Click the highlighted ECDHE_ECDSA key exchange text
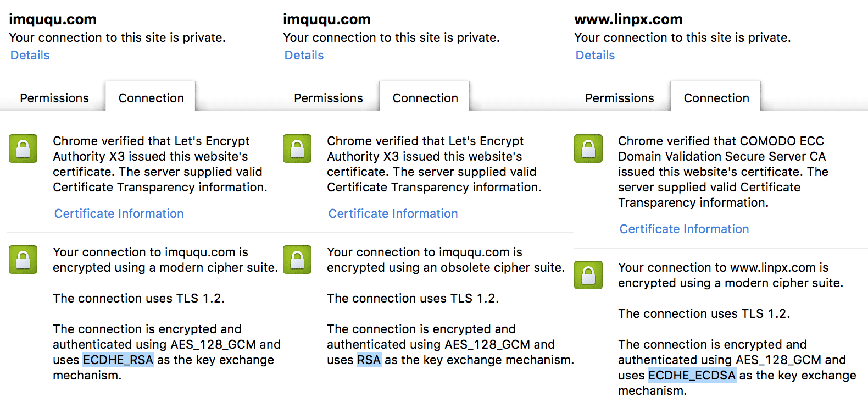This screenshot has width=868, height=407. (x=692, y=375)
